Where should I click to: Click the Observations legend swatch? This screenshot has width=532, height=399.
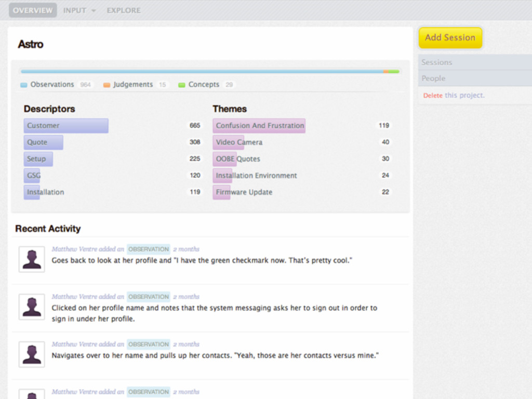click(x=24, y=85)
